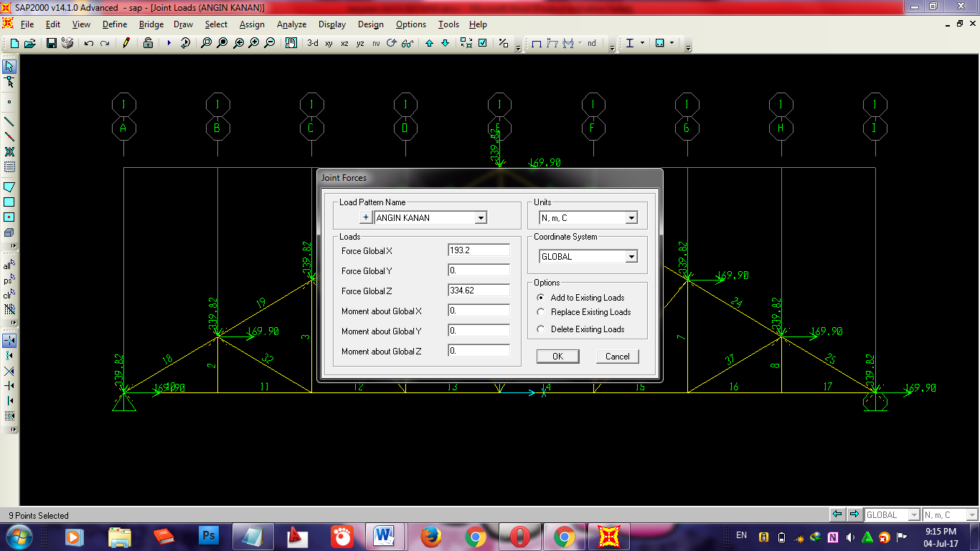Open the Coordinate System GLOBAL dropdown in dialog
The width and height of the screenshot is (980, 551).
pyautogui.click(x=631, y=256)
